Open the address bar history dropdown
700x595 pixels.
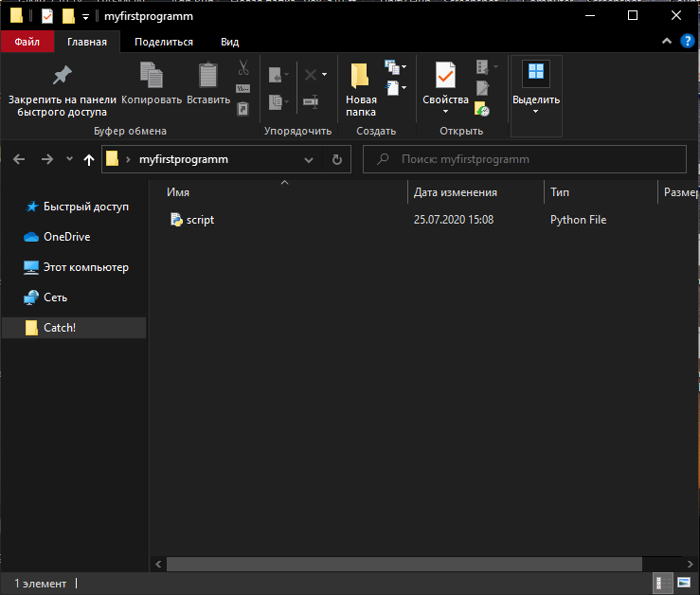(x=309, y=160)
